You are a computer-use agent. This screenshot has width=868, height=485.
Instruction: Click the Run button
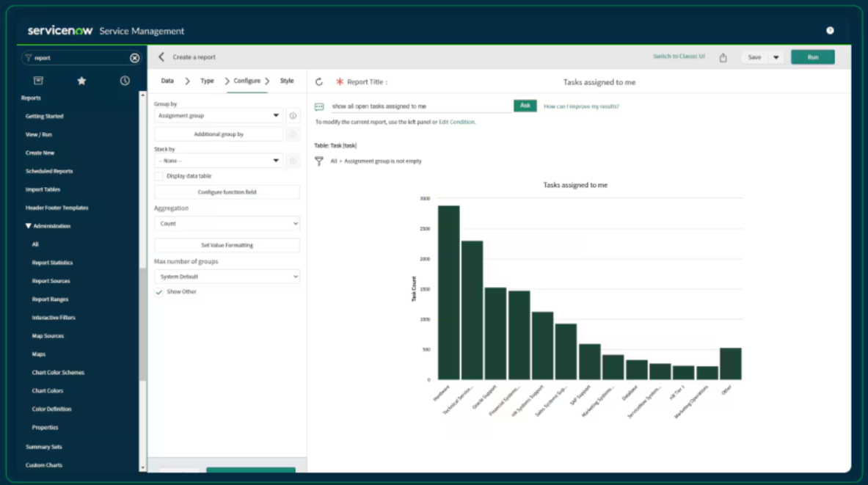(x=813, y=57)
